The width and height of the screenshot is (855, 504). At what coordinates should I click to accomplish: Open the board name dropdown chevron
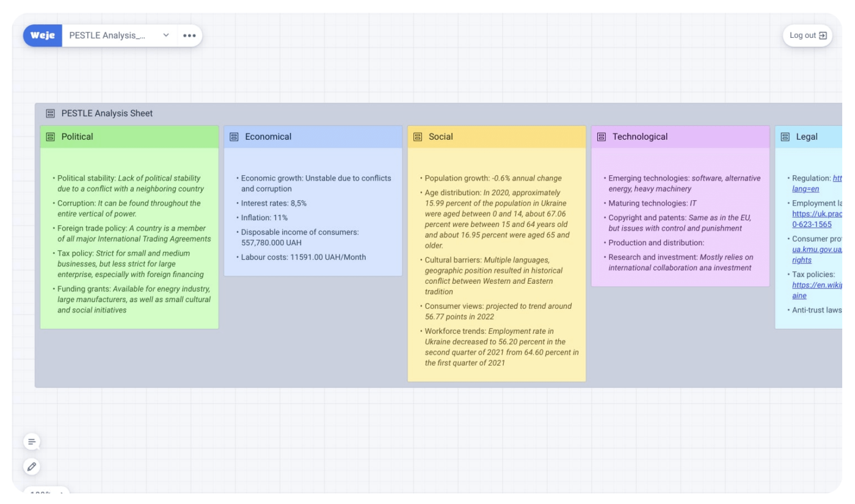point(166,35)
